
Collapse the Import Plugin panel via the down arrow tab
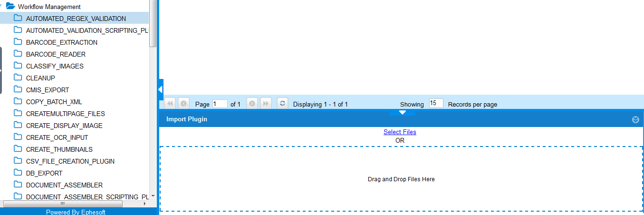pos(403,113)
